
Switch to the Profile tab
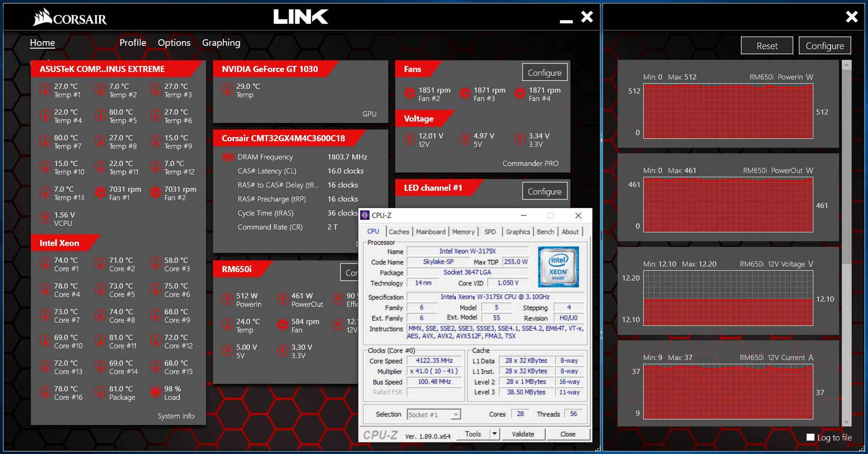click(x=133, y=43)
